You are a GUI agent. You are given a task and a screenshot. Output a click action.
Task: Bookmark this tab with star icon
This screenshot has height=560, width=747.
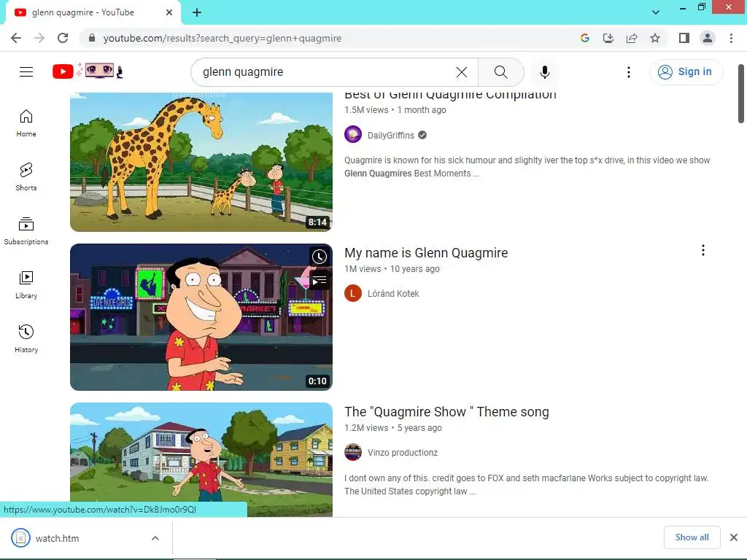click(x=655, y=38)
